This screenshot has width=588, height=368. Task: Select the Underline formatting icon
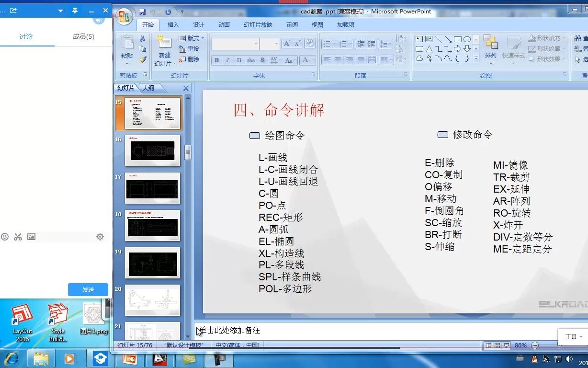(x=238, y=60)
